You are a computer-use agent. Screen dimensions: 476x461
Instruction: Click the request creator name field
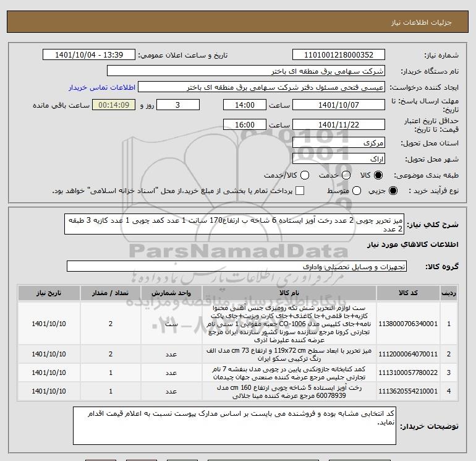261,87
